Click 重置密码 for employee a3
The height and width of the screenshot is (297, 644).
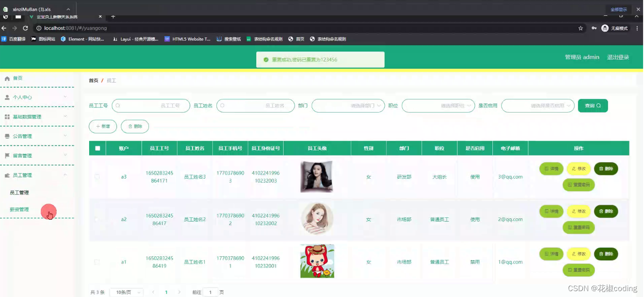(x=578, y=185)
